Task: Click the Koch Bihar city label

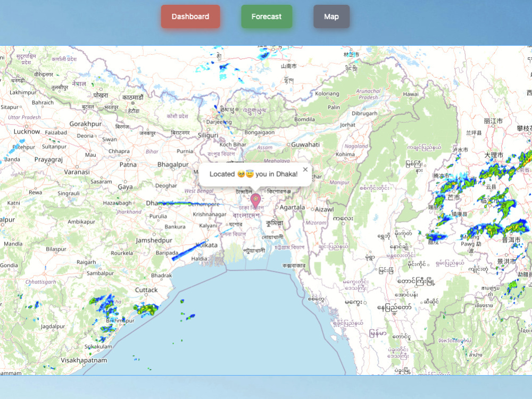Action: [233, 145]
